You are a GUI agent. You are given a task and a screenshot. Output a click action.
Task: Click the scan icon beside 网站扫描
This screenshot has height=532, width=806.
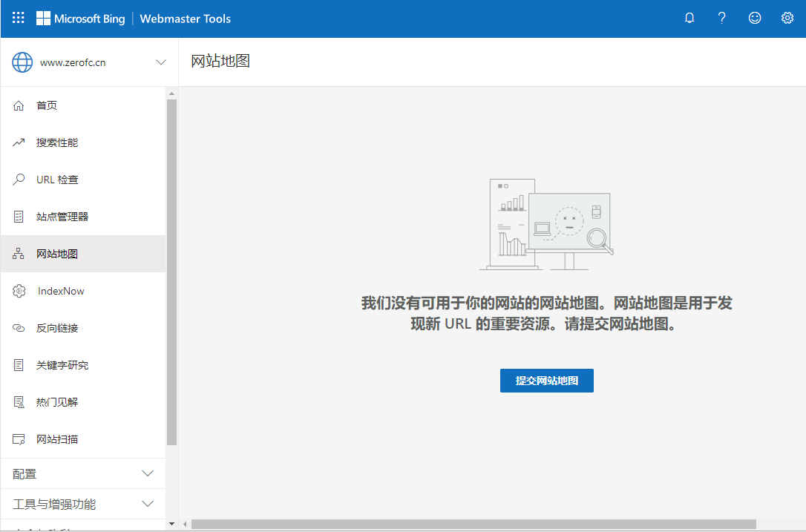click(19, 439)
